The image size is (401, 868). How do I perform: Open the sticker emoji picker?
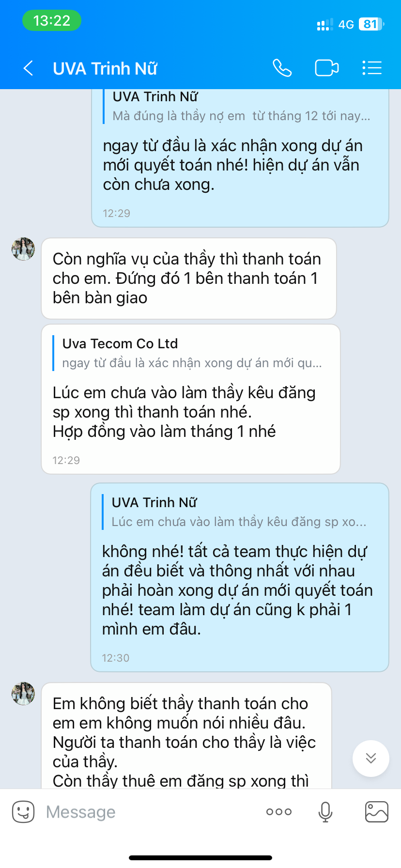[x=23, y=812]
